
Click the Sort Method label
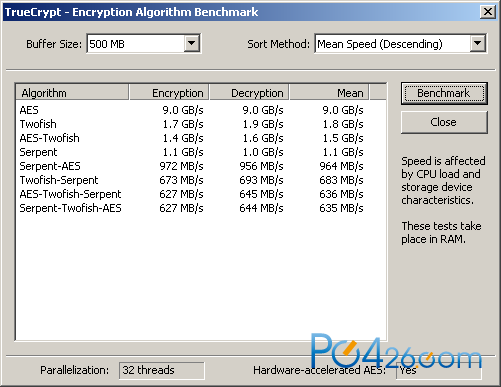click(x=279, y=44)
